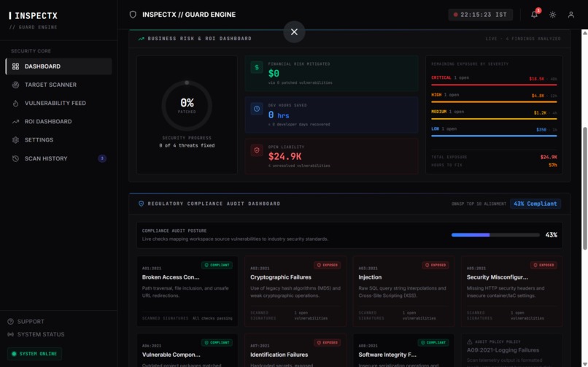Open Scan History in sidebar
The image size is (588, 367).
[x=59, y=158]
